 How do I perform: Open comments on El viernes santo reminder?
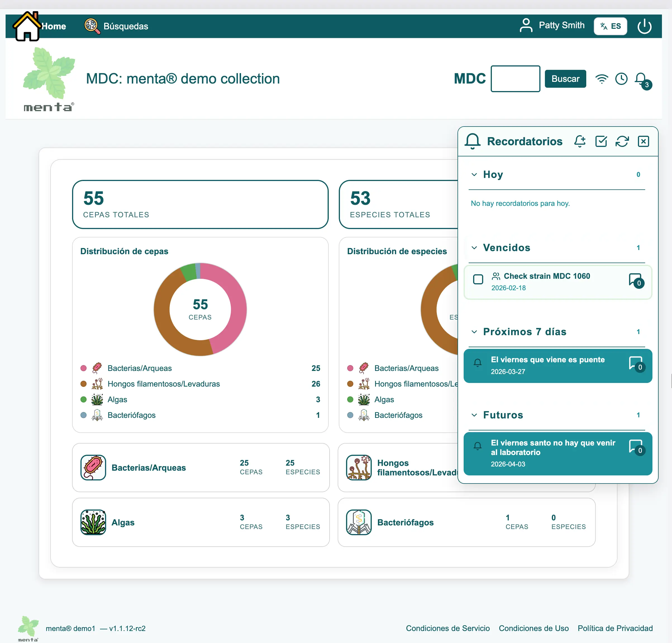pos(636,447)
